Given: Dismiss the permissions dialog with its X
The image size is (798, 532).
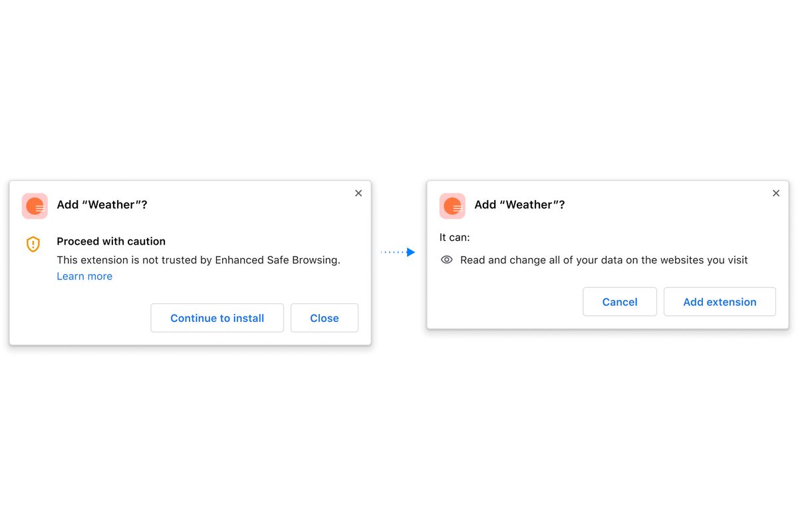Looking at the screenshot, I should (775, 193).
